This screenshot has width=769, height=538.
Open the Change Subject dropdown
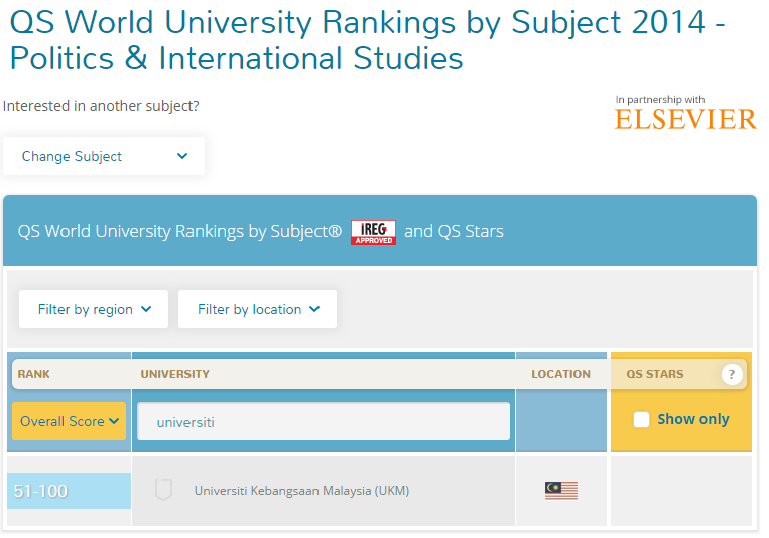(x=104, y=156)
